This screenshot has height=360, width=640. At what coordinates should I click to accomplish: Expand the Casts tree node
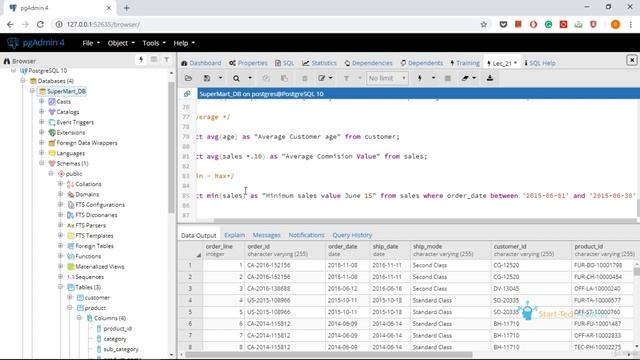click(x=42, y=101)
